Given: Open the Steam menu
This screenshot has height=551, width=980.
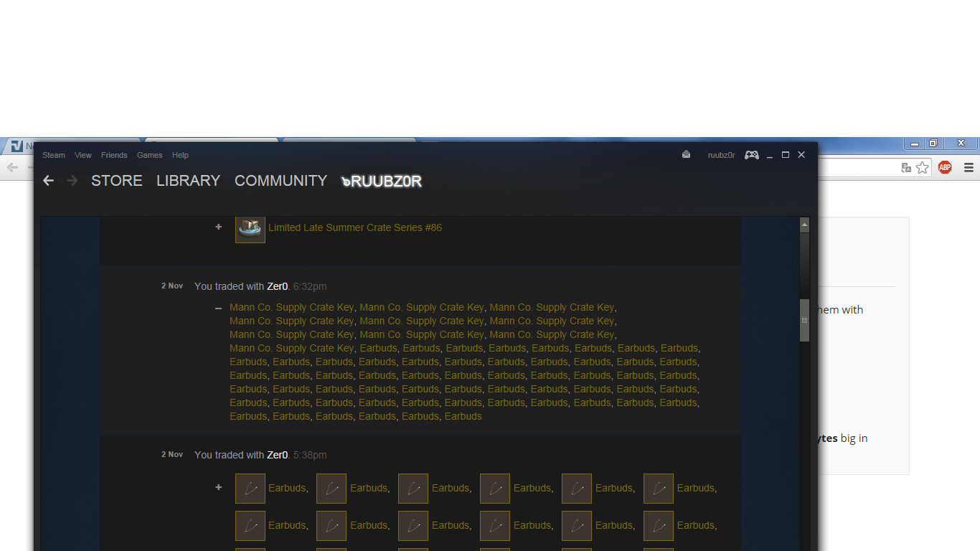Looking at the screenshot, I should click(x=53, y=155).
